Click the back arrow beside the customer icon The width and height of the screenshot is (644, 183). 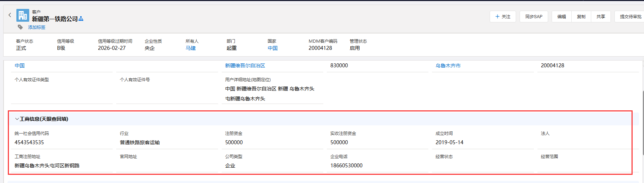pyautogui.click(x=10, y=15)
